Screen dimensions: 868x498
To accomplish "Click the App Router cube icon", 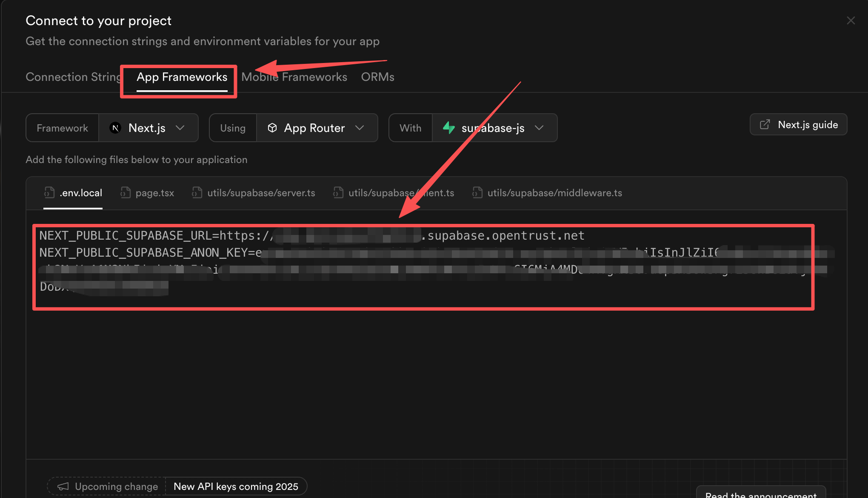I will (272, 128).
